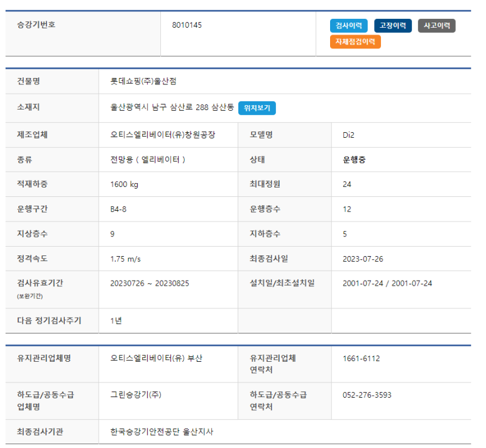Click the 적재하중 label
Screen dimensions: 486x448
(x=32, y=184)
